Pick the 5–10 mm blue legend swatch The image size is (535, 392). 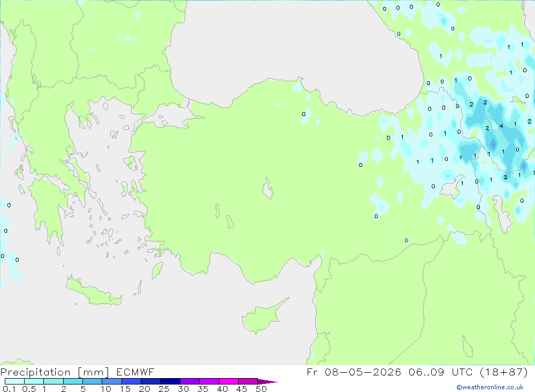point(93,381)
